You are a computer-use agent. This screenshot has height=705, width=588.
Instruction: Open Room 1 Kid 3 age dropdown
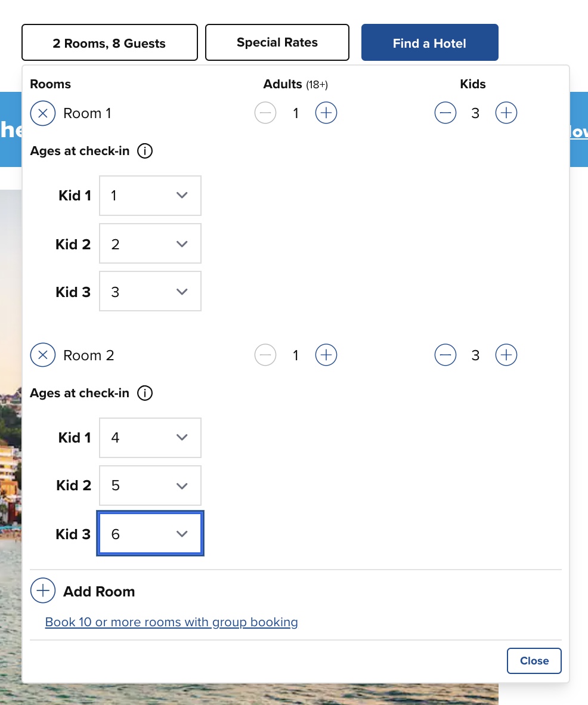point(150,291)
